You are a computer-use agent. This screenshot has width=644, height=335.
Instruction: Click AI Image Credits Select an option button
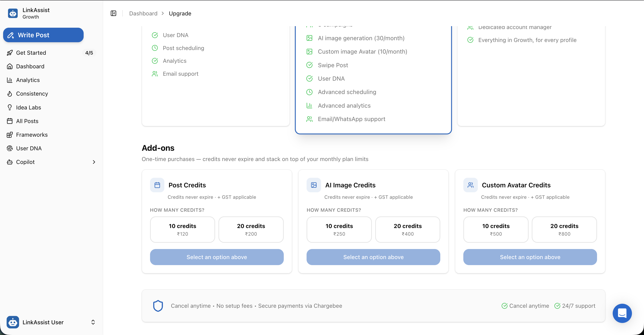point(373,257)
